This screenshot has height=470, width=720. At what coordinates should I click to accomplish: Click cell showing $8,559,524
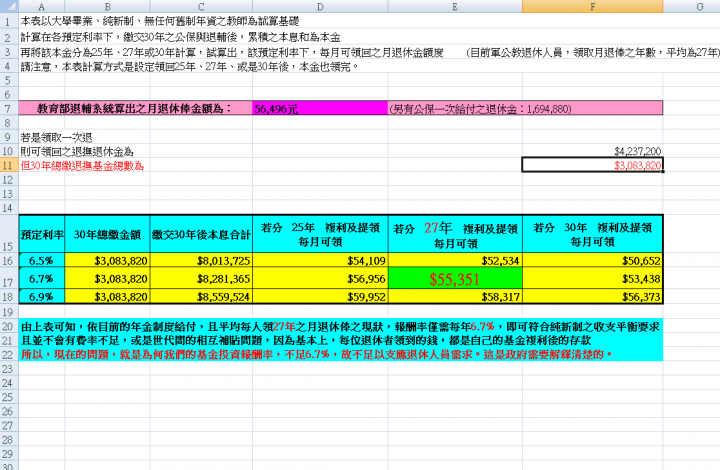click(x=201, y=297)
